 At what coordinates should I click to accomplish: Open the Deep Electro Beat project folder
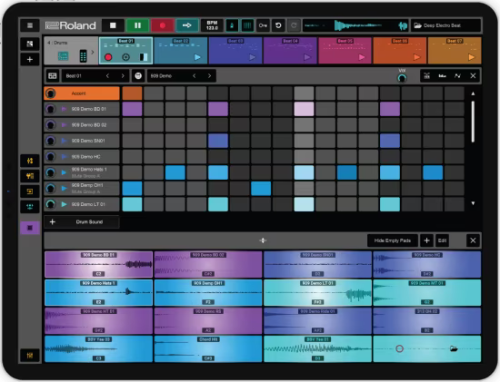tap(446, 25)
